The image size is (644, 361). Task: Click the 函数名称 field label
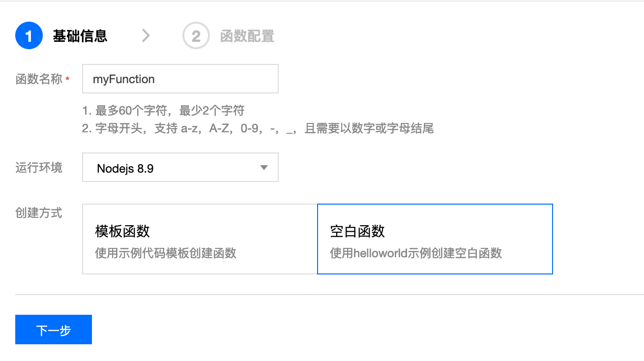39,79
